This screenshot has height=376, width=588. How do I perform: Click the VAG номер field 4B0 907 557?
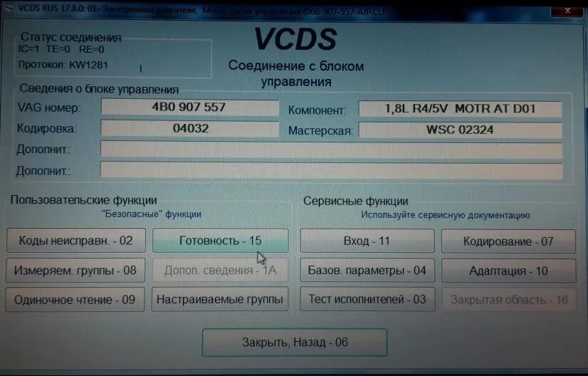pos(190,108)
